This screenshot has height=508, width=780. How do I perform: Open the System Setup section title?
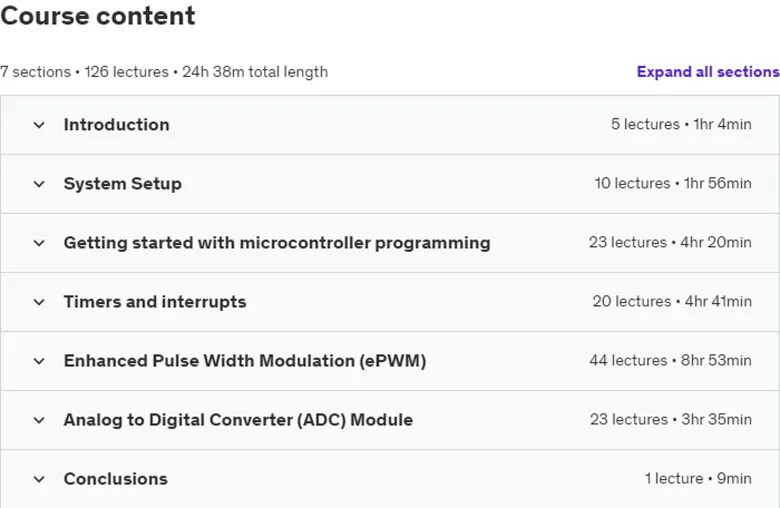[122, 184]
